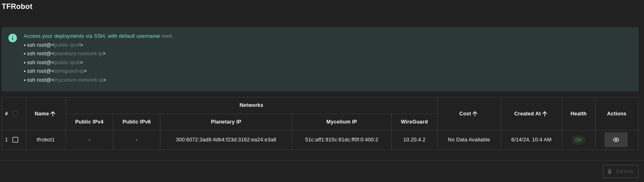The image size is (644, 182).
Task: Click the Planetary IP column header
Action: click(226, 122)
